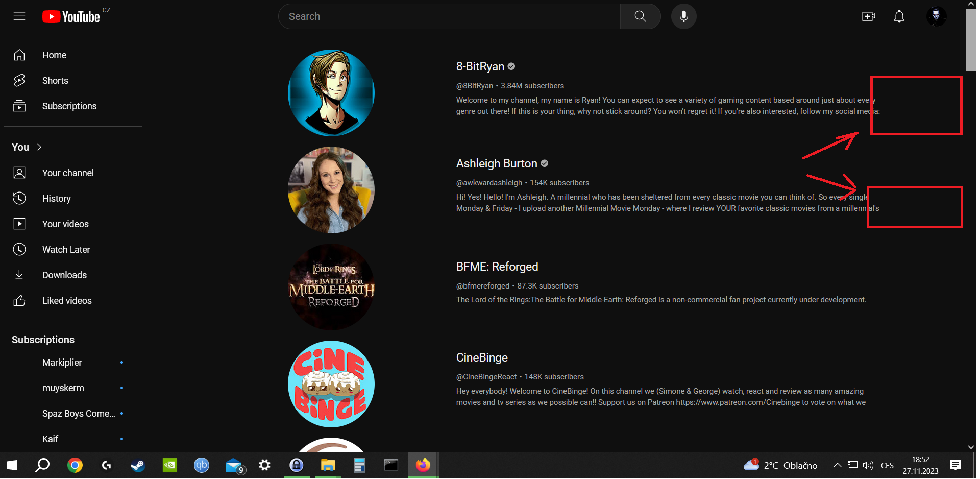Screen dimensions: 980x479
Task: Open Ashleigh Burton channel avatar
Action: 331,190
